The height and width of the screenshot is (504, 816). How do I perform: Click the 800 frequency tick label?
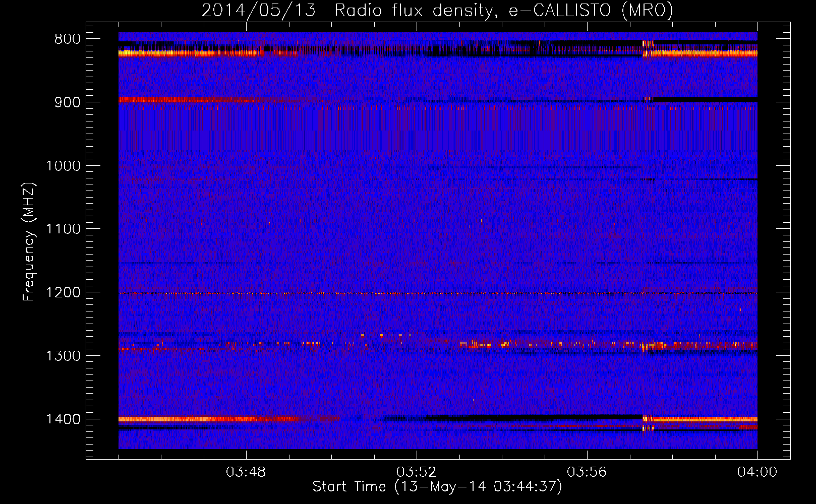(67, 39)
